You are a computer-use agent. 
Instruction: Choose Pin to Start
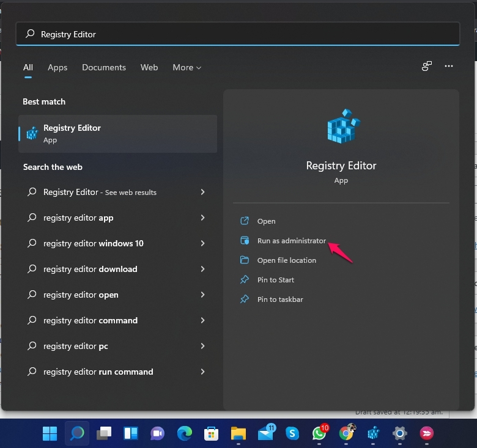point(276,280)
